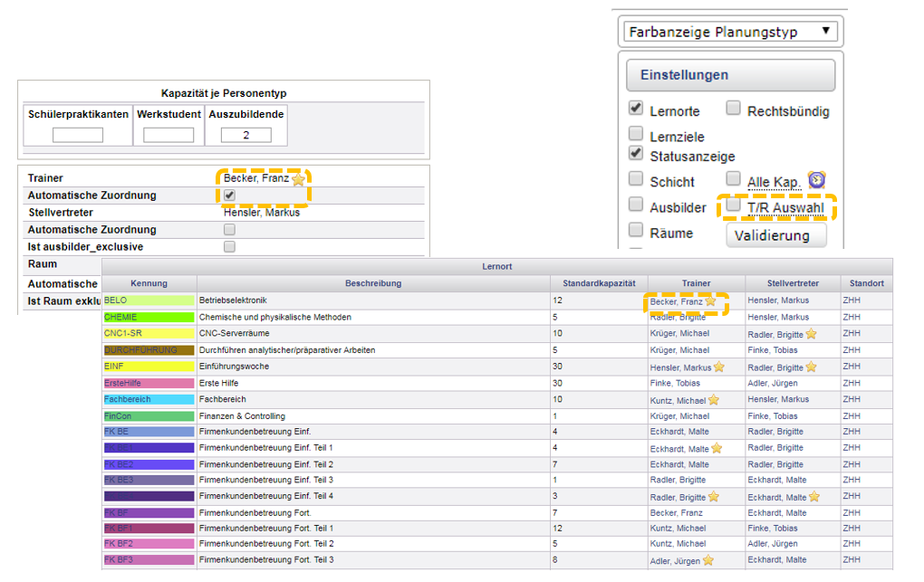924x582 pixels.
Task: Click the Kennung column header
Action: [149, 283]
